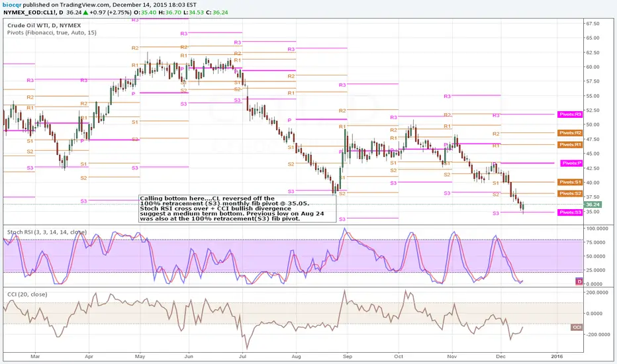Select the 'Calling bottom here' annotation text box

(x=237, y=208)
